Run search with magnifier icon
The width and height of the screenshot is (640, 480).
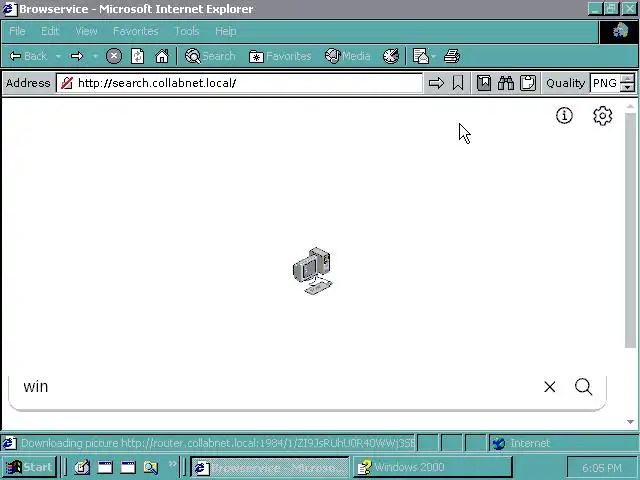pyautogui.click(x=583, y=387)
